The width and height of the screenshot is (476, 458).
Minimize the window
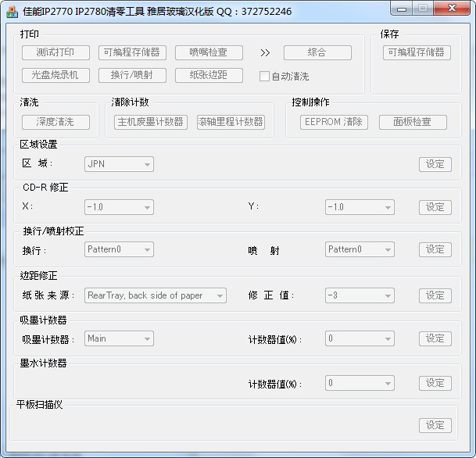[401, 9]
